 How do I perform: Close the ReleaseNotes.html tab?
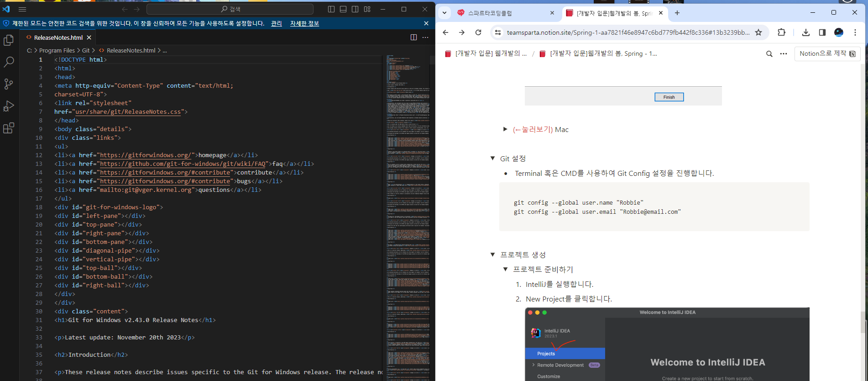click(x=89, y=37)
